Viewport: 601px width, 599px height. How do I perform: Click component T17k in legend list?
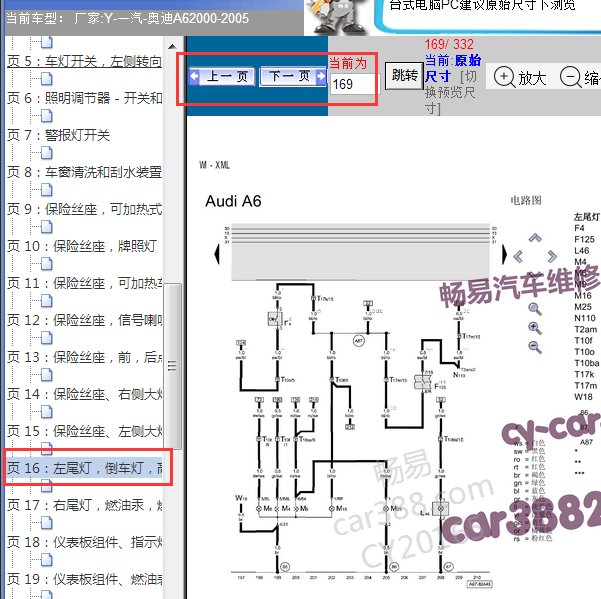coord(584,374)
